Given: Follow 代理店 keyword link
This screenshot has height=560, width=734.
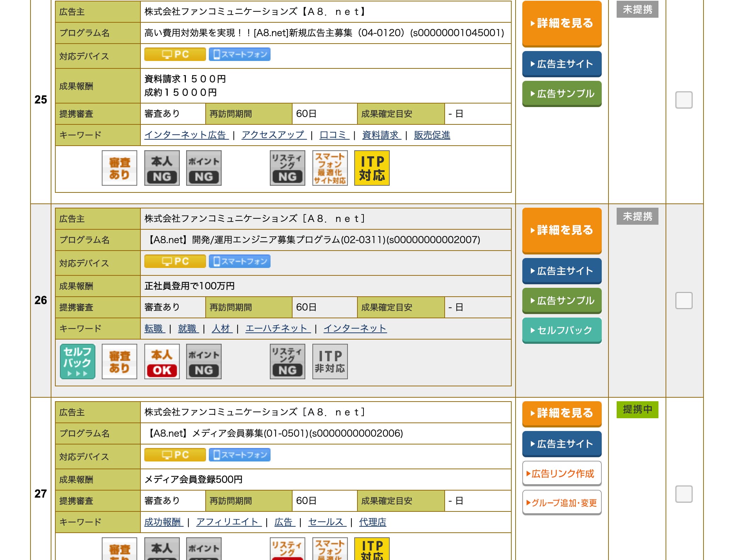Looking at the screenshot, I should pos(372,522).
